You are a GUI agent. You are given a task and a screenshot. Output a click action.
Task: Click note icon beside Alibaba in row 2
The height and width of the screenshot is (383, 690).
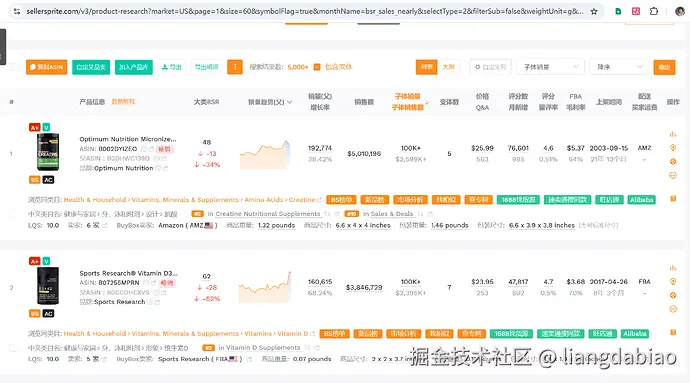(673, 332)
